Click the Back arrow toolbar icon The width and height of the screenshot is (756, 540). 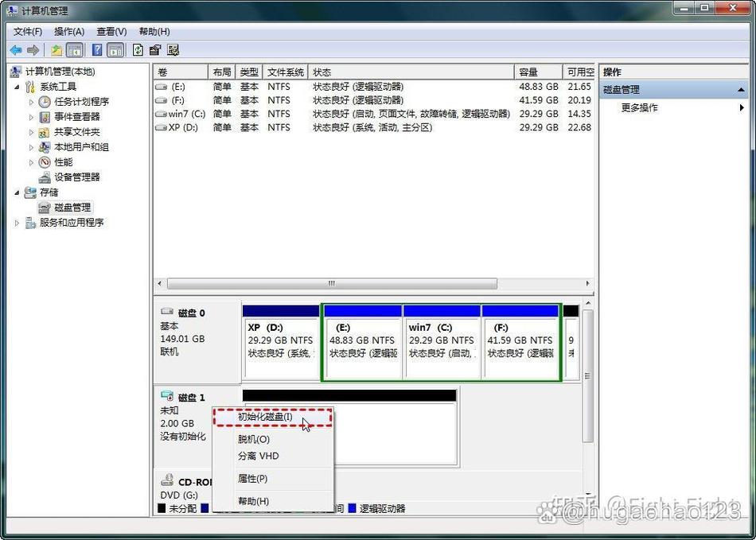point(15,49)
